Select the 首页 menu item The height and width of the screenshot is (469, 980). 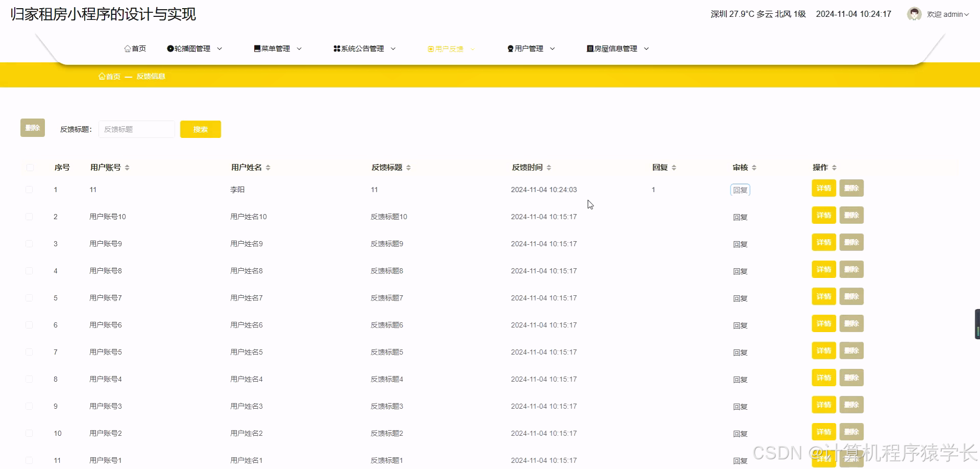(135, 48)
